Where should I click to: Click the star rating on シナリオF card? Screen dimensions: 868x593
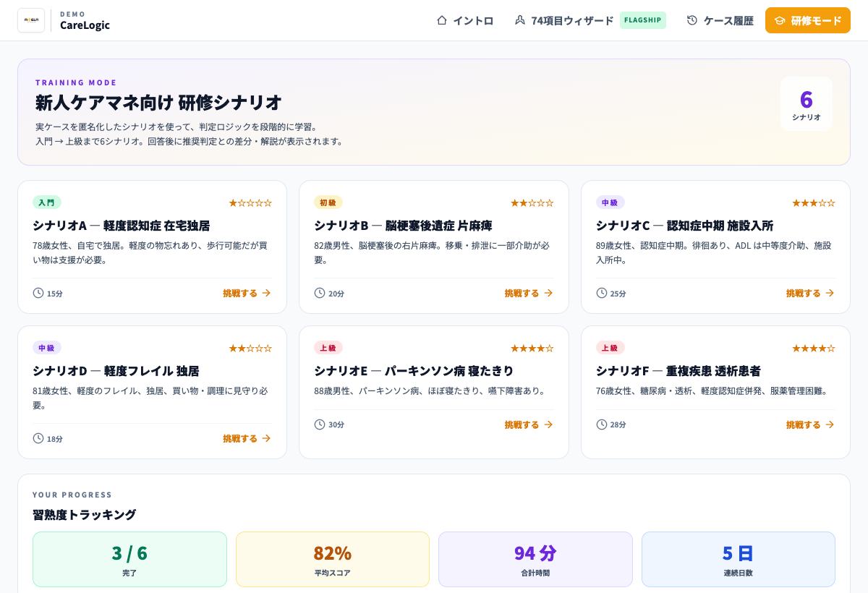(x=814, y=348)
